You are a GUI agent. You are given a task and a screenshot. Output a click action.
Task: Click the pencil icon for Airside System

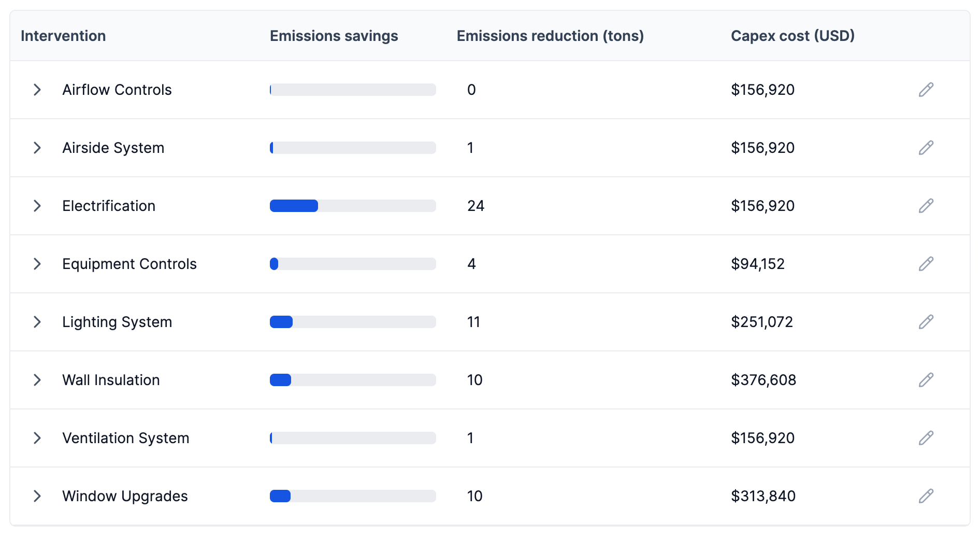tap(926, 148)
